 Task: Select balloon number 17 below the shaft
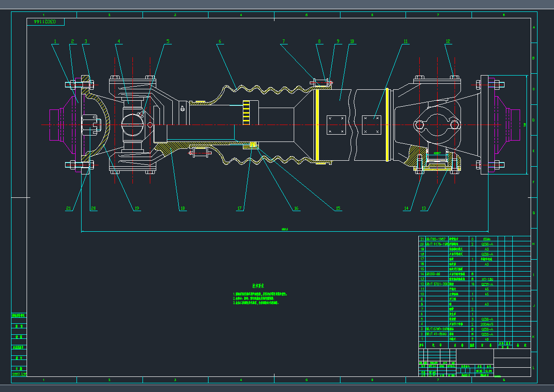coord(239,208)
